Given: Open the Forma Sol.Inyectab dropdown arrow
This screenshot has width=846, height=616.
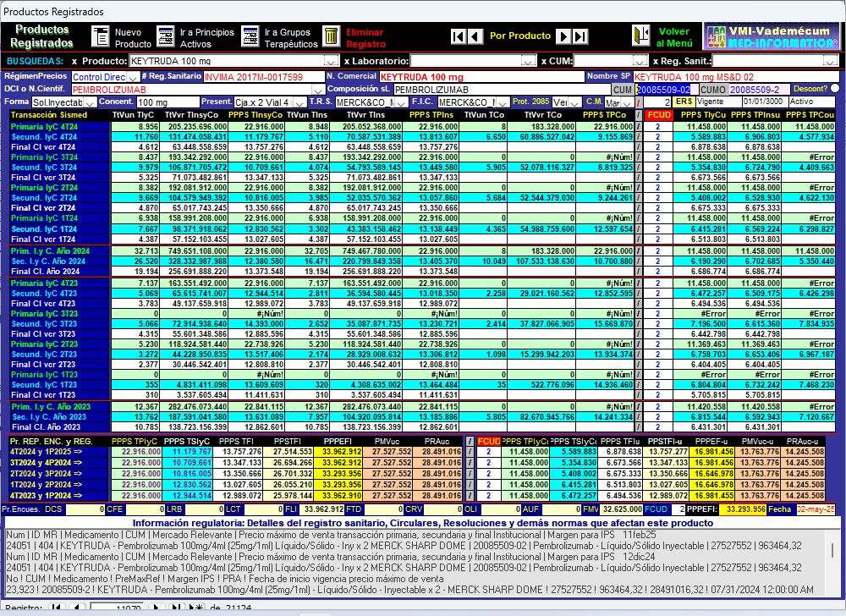Looking at the screenshot, I should coord(90,102).
